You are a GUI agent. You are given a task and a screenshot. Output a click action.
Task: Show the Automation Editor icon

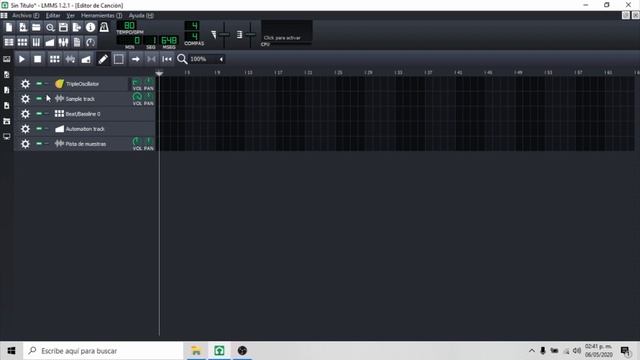click(50, 42)
